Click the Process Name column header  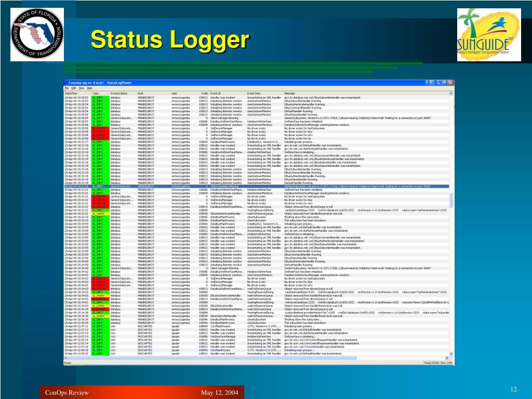(x=123, y=94)
